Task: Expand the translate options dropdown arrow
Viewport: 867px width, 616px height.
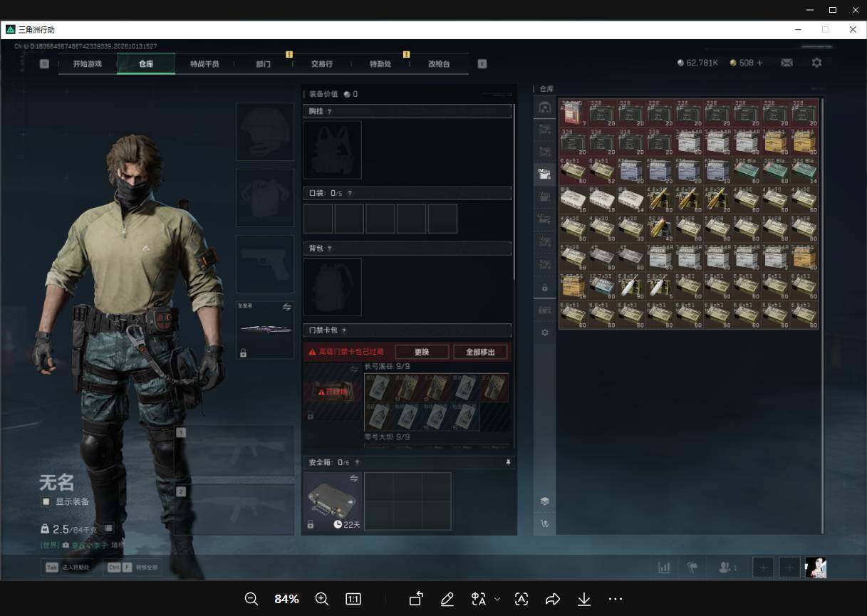Action: click(497, 599)
